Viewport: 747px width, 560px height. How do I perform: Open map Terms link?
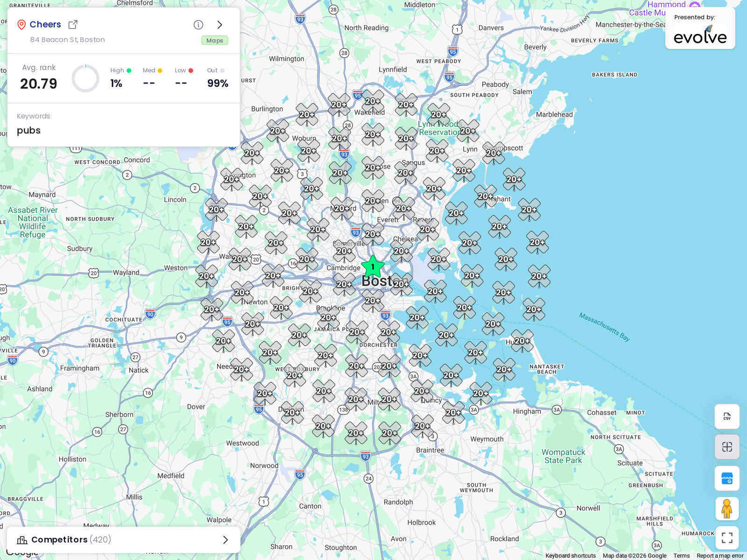tap(681, 556)
